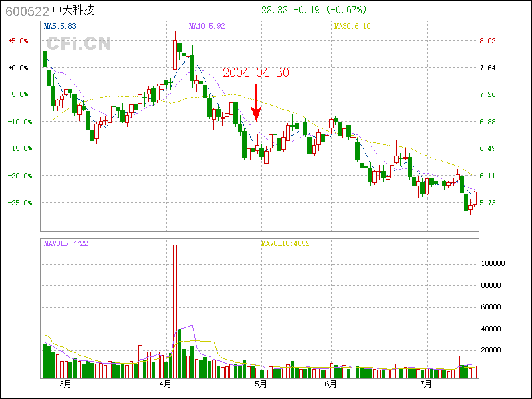This screenshot has height=399, width=532.
Task: Select the 2004-04-30 date annotation
Action: (256, 72)
